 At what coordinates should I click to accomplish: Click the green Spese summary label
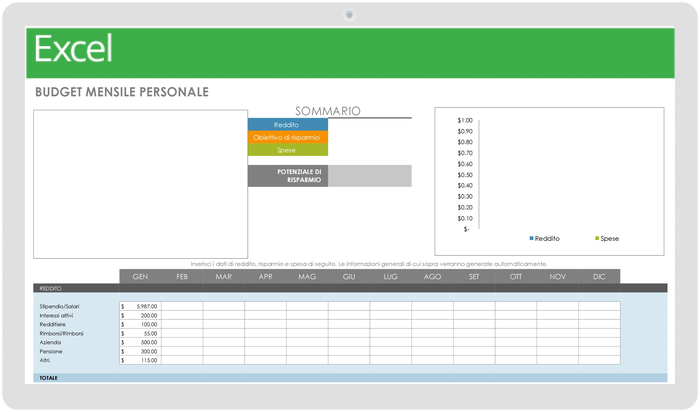click(288, 150)
